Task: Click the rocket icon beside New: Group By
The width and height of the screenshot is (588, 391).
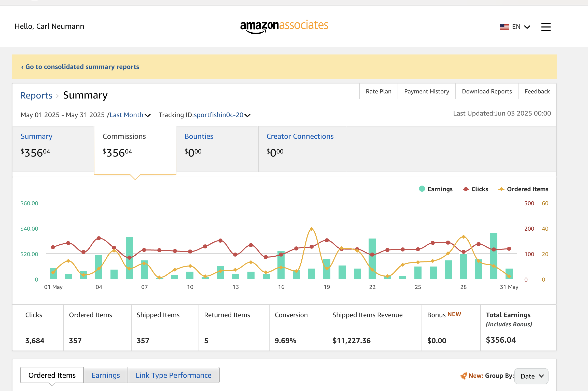Action: pyautogui.click(x=464, y=376)
